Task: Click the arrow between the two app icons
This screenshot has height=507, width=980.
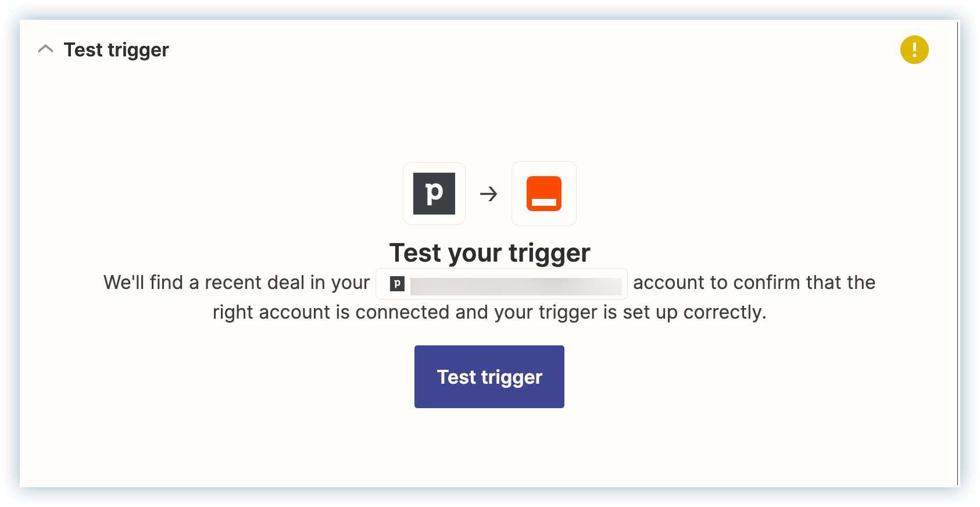Action: point(488,194)
